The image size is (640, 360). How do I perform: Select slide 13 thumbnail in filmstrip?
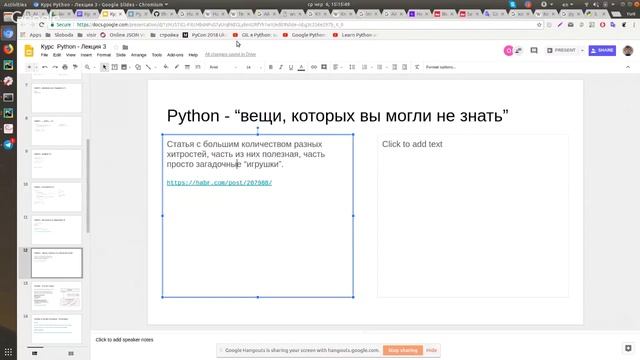pos(57,296)
